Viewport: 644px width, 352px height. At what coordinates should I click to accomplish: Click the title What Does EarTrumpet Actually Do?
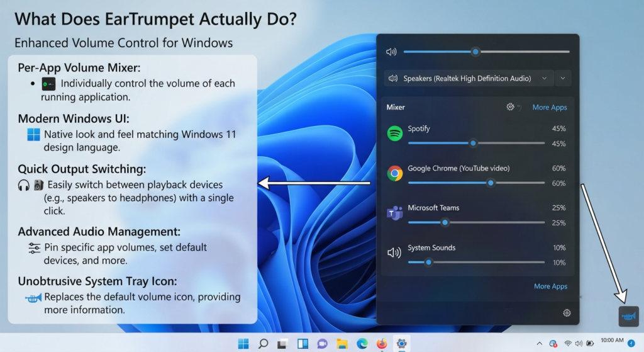pyautogui.click(x=156, y=19)
